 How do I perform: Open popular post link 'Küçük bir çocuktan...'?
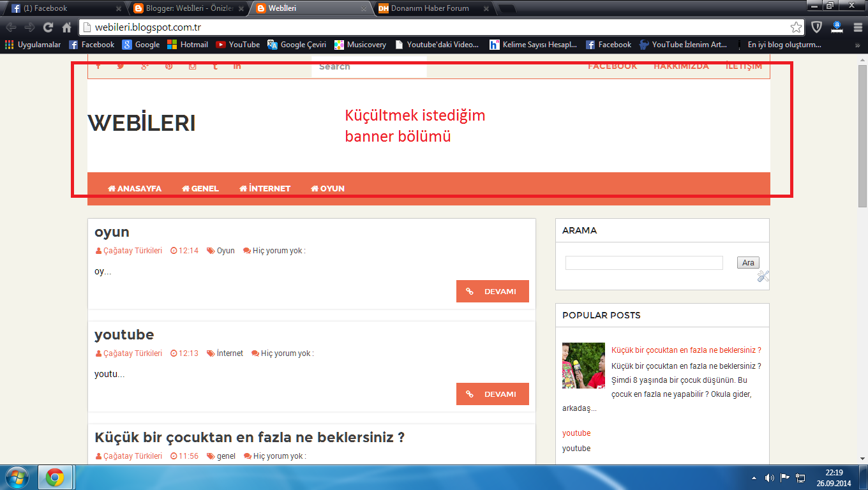686,350
